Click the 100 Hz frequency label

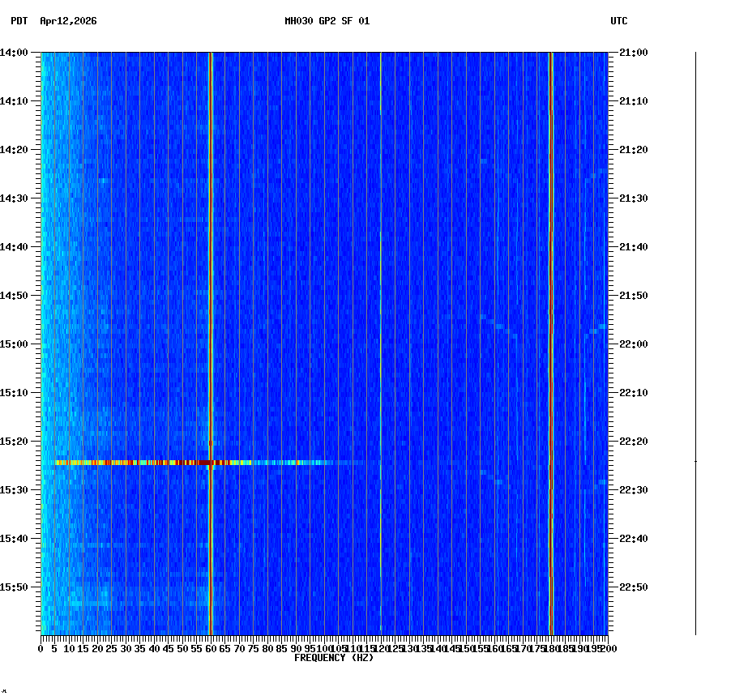point(323,648)
